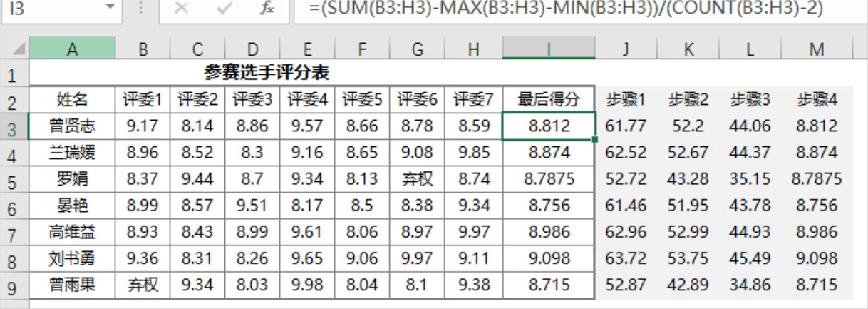Select the name cell 刘书勇
The image size is (868, 309).
point(72,258)
